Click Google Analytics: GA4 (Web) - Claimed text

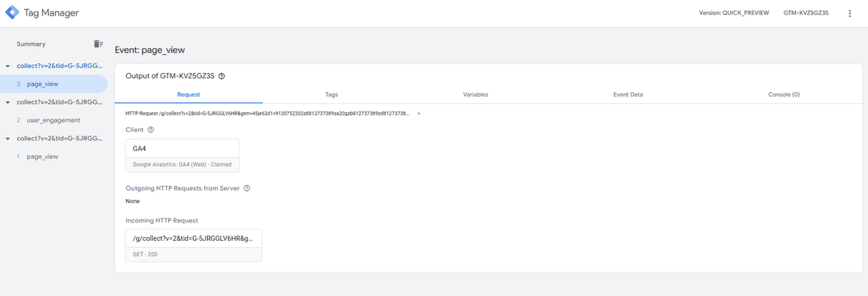(x=182, y=164)
